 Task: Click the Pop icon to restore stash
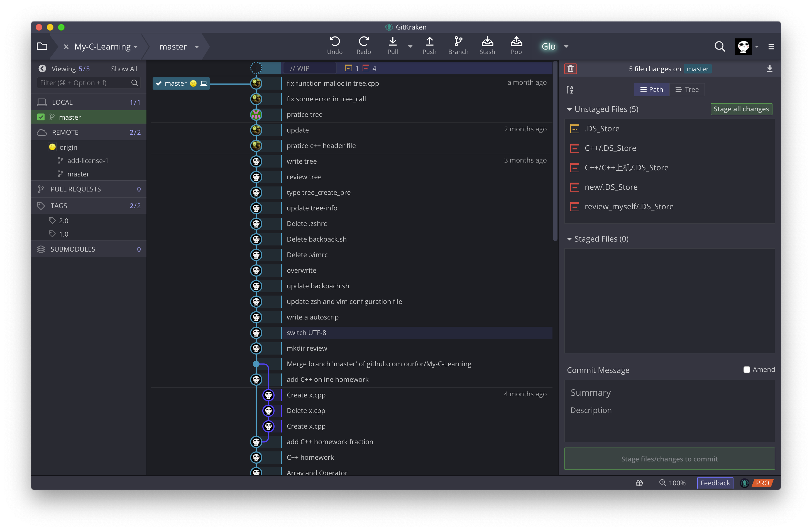tap(516, 46)
